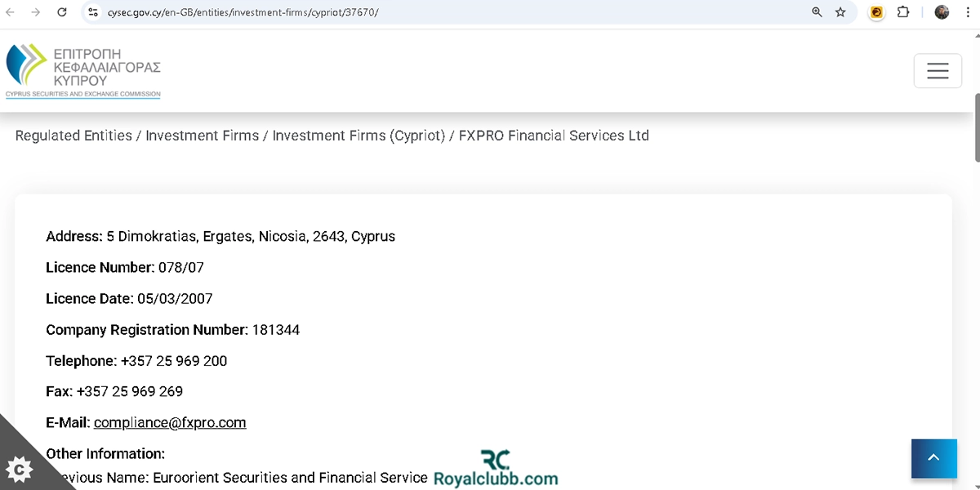
Task: Click the compliance@fxpro.com email link
Action: point(170,423)
